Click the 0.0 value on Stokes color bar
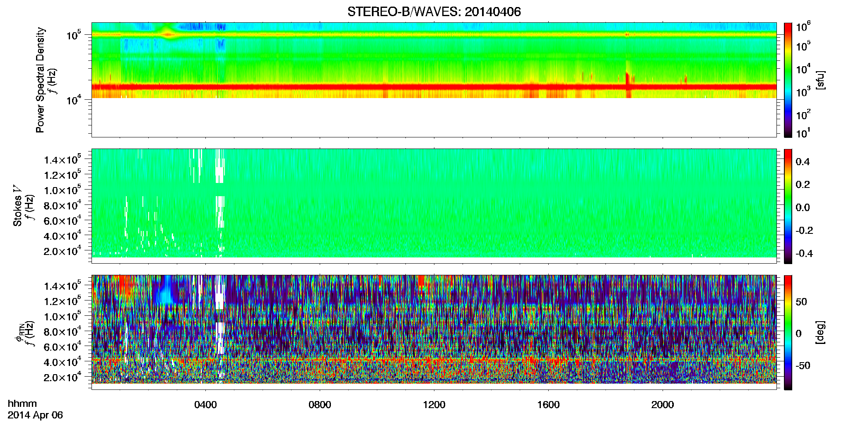 click(x=803, y=207)
